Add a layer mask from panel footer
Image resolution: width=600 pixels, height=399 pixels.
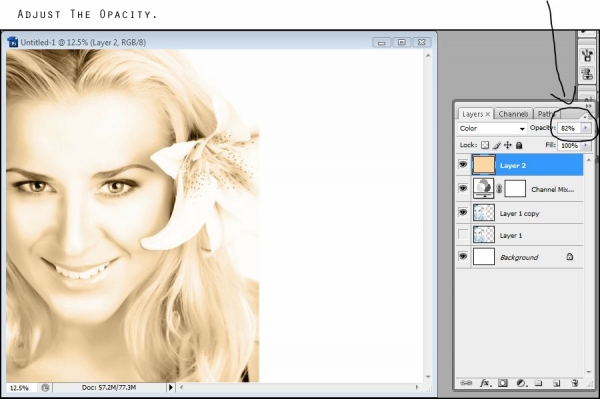click(x=503, y=383)
